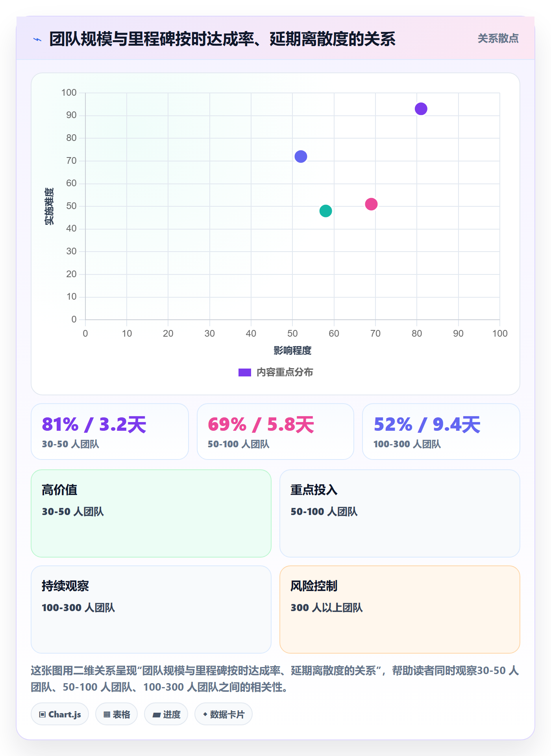Viewport: 551px width, 756px height.
Task: Click the Chart.js tag icon
Action: point(43,714)
